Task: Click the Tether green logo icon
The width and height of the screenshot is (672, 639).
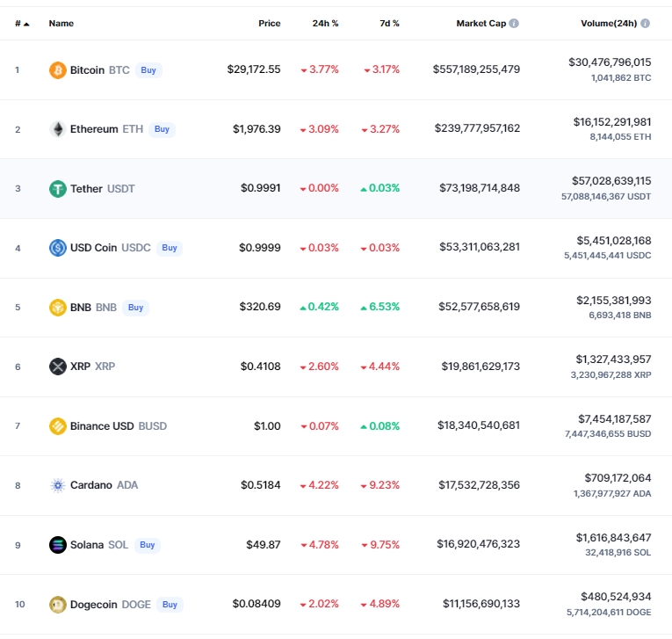Action: coord(58,188)
